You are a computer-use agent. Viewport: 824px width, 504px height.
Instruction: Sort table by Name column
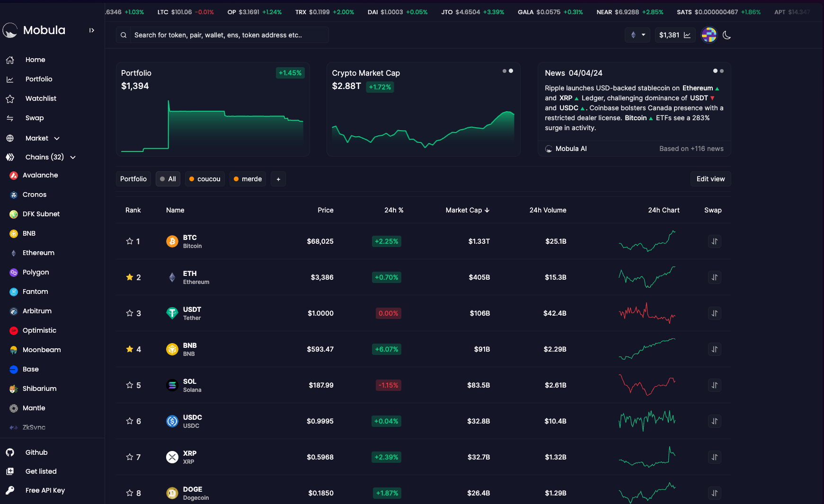pos(175,210)
